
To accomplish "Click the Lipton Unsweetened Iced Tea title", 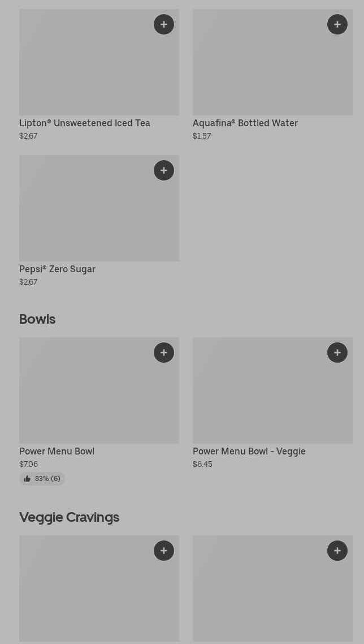I will (85, 123).
